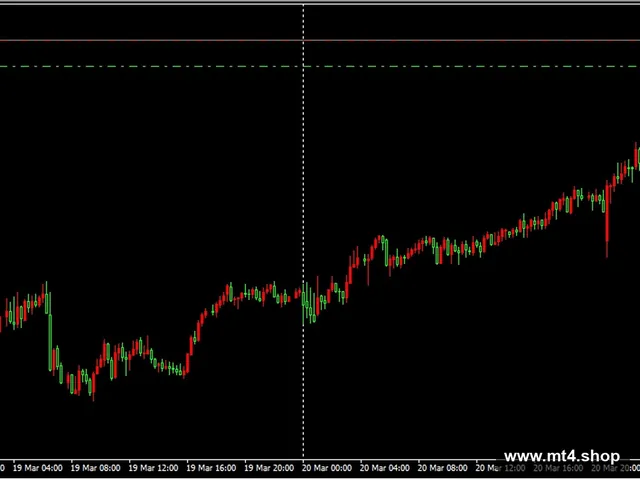The width and height of the screenshot is (640, 480).
Task: Click the long red candle with deep lower wick
Action: tap(607, 220)
